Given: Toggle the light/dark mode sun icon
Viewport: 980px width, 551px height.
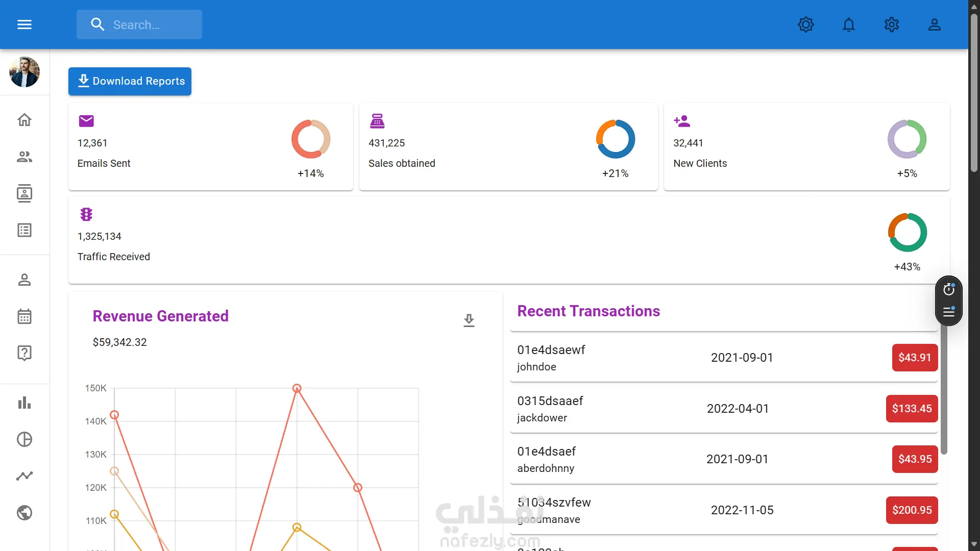Looking at the screenshot, I should [x=806, y=24].
